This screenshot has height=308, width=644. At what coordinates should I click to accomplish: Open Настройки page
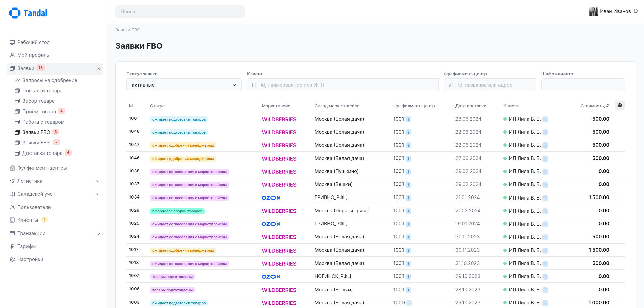(30, 259)
